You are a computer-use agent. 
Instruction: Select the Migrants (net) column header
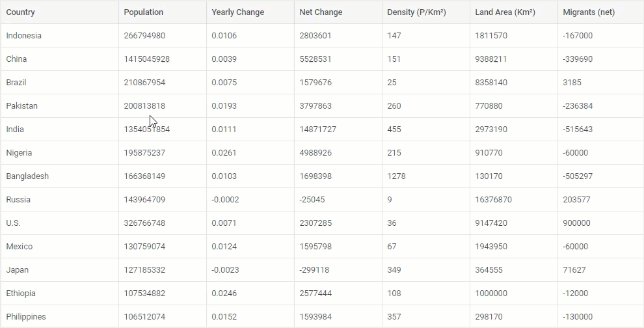(601, 12)
